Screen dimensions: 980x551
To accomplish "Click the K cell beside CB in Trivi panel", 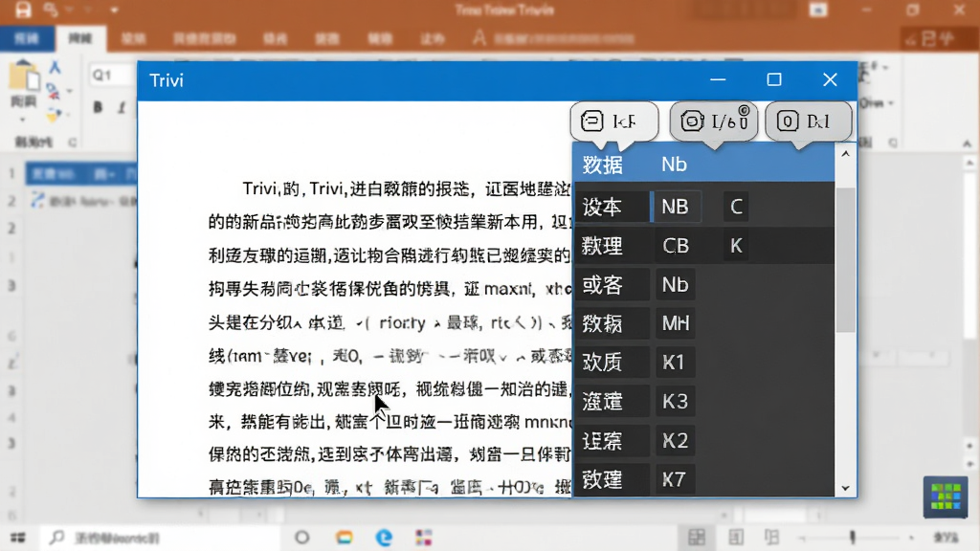I will coord(736,246).
